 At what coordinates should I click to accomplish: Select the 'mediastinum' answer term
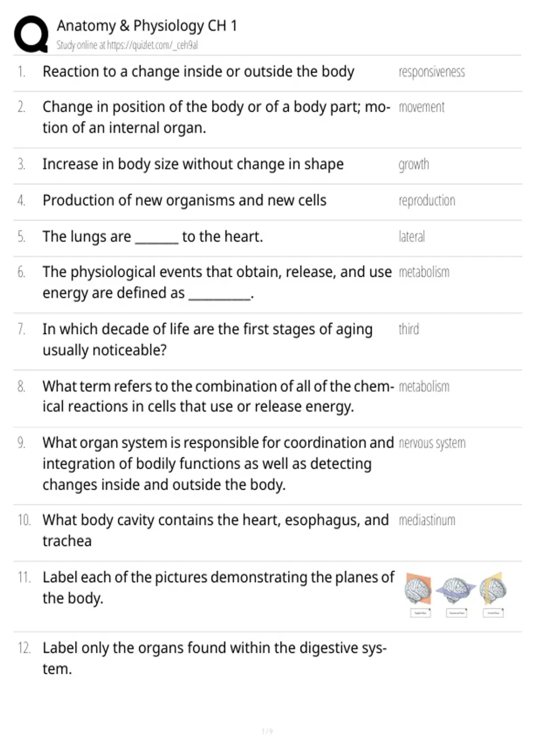pyautogui.click(x=427, y=520)
